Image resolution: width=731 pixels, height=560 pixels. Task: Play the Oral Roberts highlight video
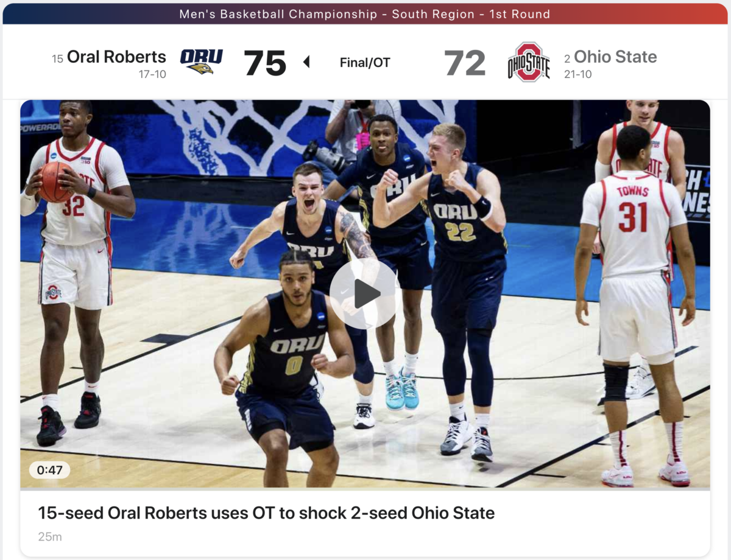pyautogui.click(x=364, y=293)
